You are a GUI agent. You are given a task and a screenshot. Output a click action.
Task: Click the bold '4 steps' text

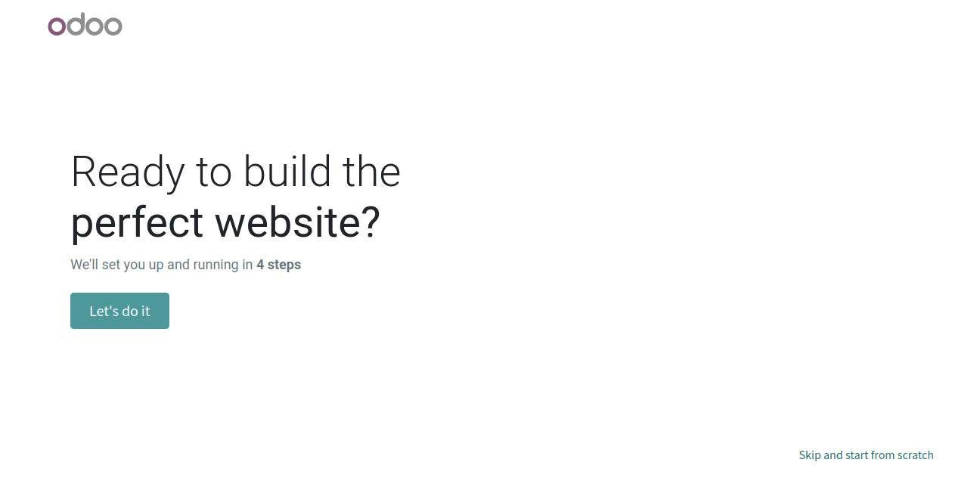coord(278,265)
